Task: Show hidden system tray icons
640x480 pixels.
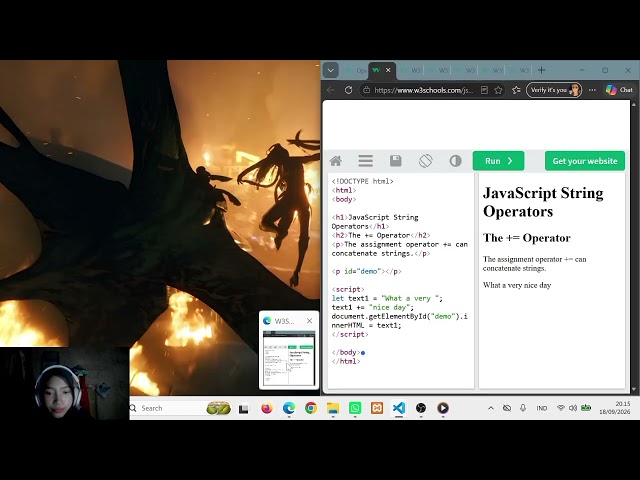Action: (x=491, y=408)
